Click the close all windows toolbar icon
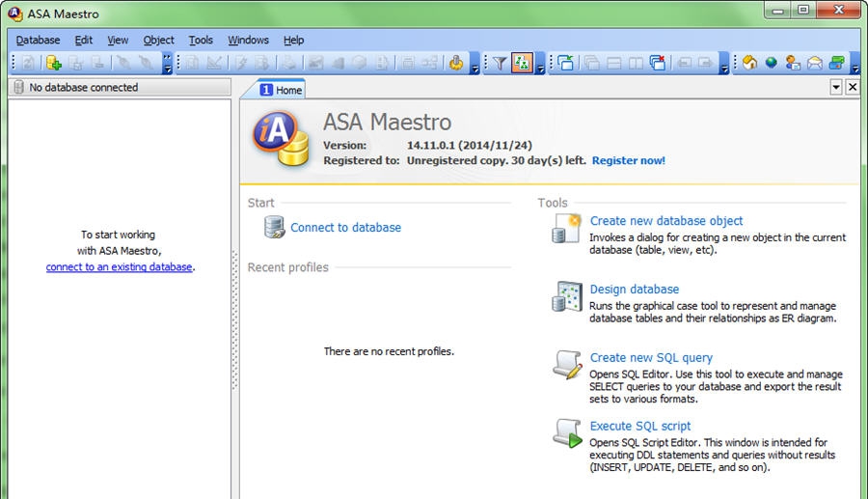This screenshot has width=868, height=499. pyautogui.click(x=658, y=64)
